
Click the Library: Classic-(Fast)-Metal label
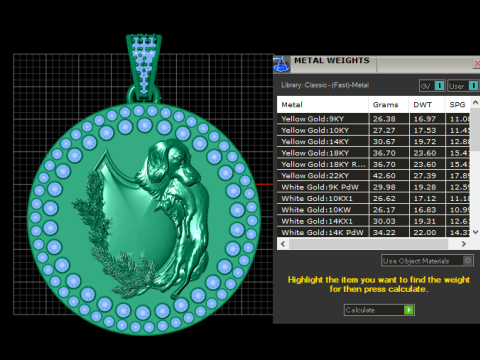click(325, 85)
